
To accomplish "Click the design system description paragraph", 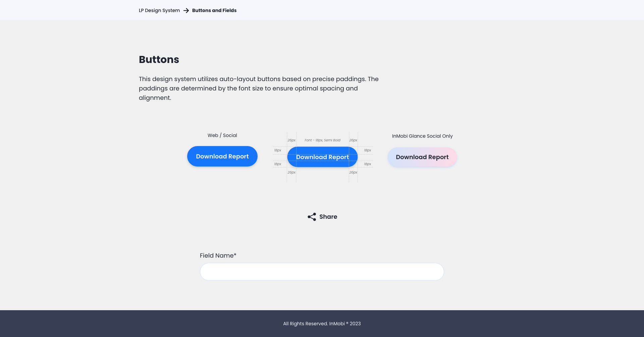I will coord(258,88).
